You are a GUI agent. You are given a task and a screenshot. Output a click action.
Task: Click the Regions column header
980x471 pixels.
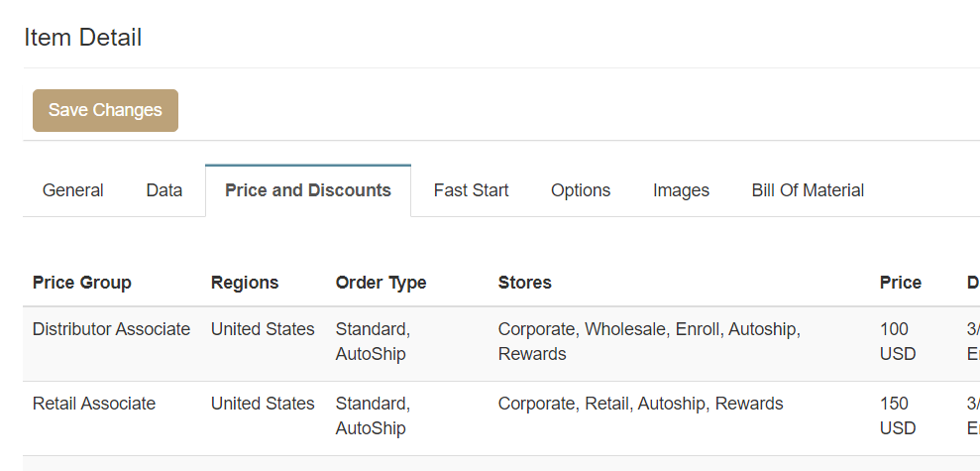(245, 283)
